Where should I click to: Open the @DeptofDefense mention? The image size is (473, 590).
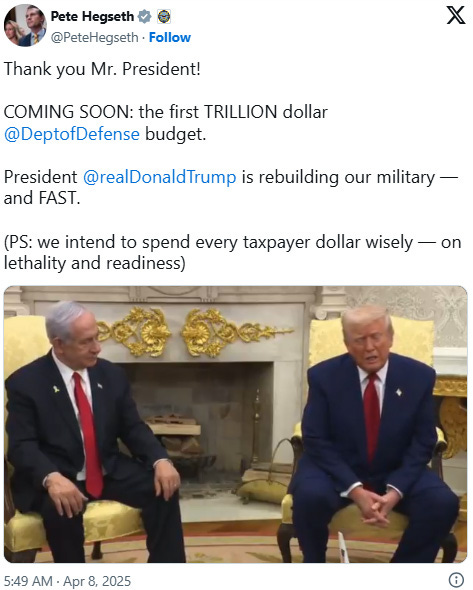tap(72, 134)
